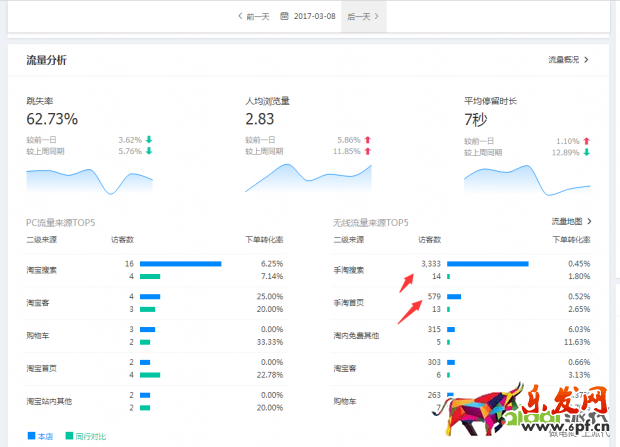Click conversion rate 6.25% for 淘宝搜索
This screenshot has width=620, height=447.
pos(272,264)
